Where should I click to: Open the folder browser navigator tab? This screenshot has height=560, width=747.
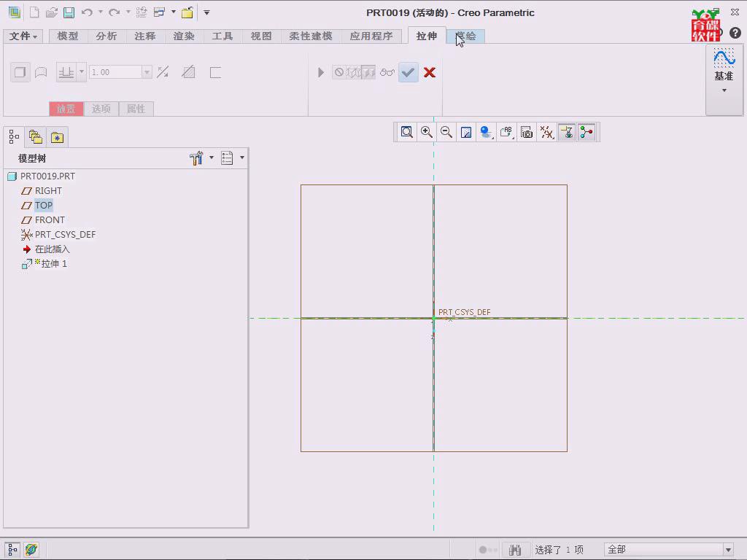pos(36,137)
